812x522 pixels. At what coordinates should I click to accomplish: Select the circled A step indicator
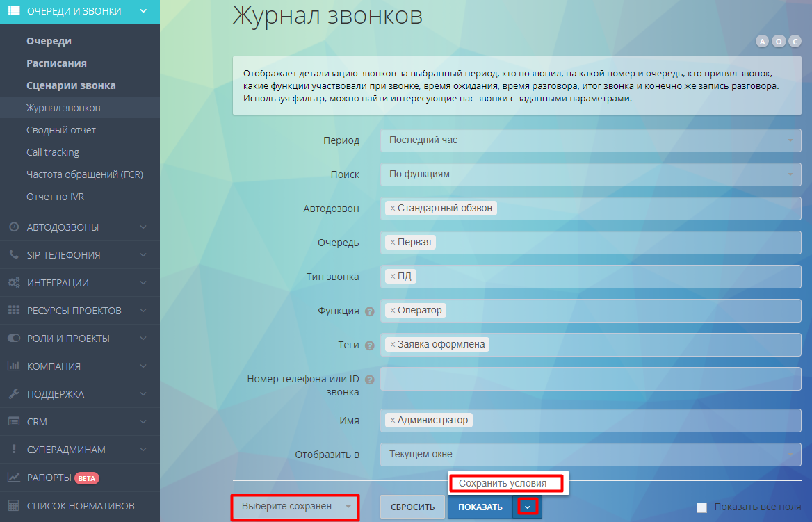(763, 41)
